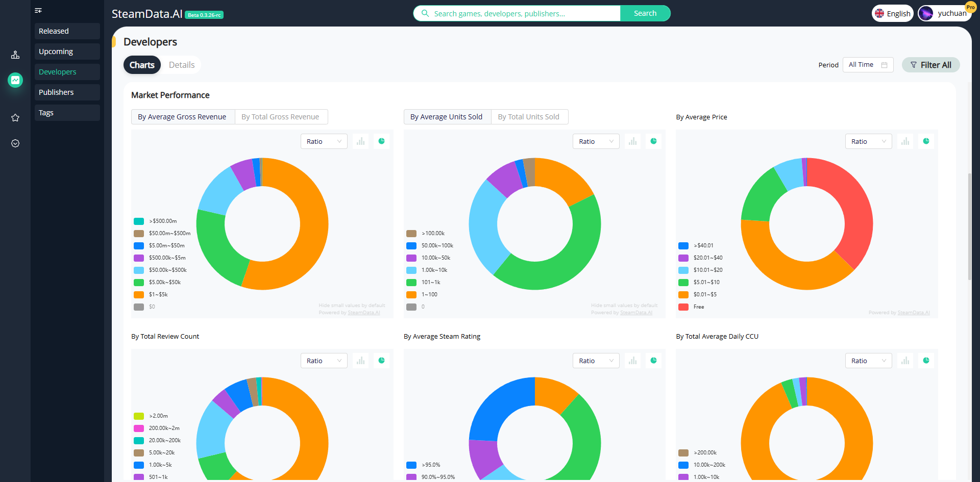Click the circular checkmark sidebar icon
This screenshot has width=980, height=482.
click(x=15, y=143)
